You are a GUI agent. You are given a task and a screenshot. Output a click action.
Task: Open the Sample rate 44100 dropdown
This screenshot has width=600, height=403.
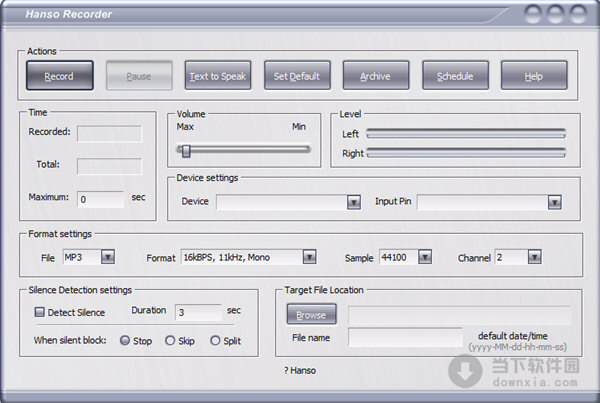coord(425,257)
